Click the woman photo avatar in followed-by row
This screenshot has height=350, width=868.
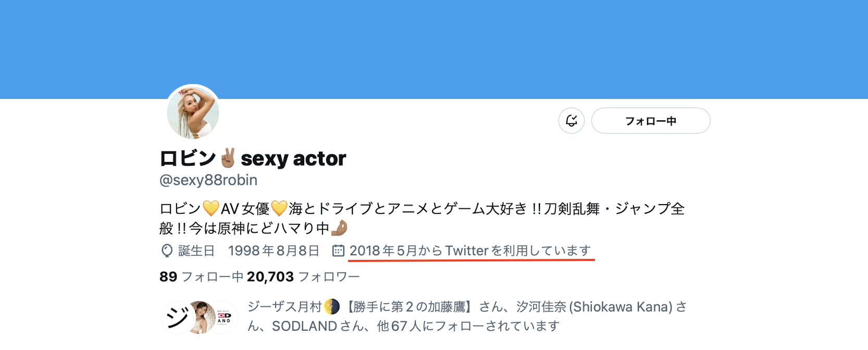point(202,317)
